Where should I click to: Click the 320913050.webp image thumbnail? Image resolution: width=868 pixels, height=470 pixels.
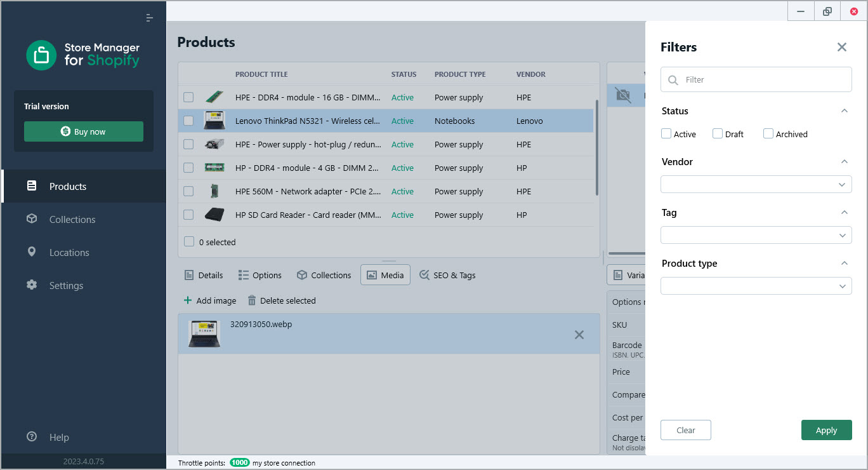tap(204, 333)
